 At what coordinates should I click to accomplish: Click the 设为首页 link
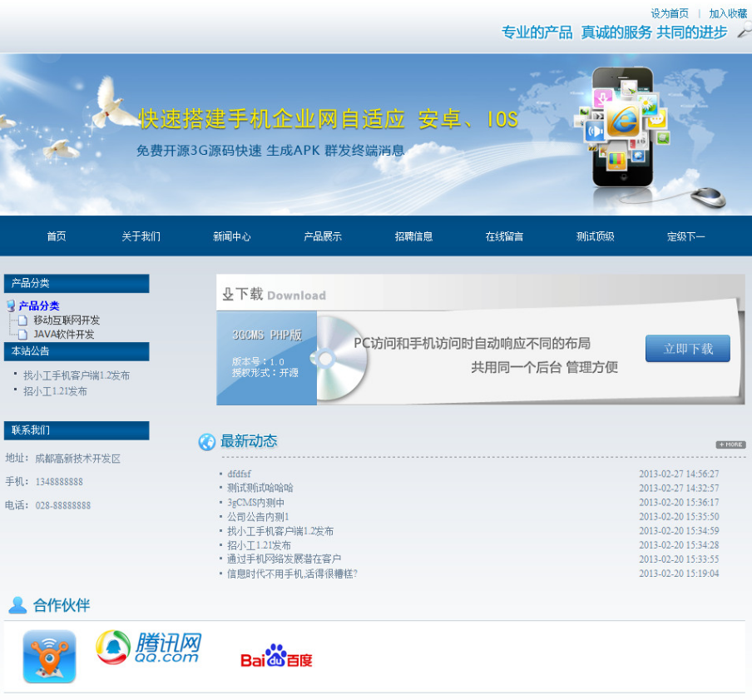tap(670, 13)
